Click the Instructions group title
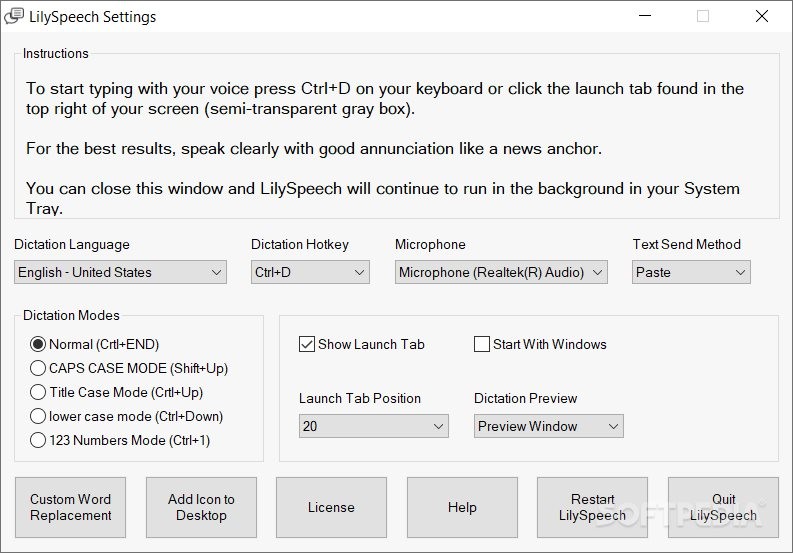 (56, 54)
